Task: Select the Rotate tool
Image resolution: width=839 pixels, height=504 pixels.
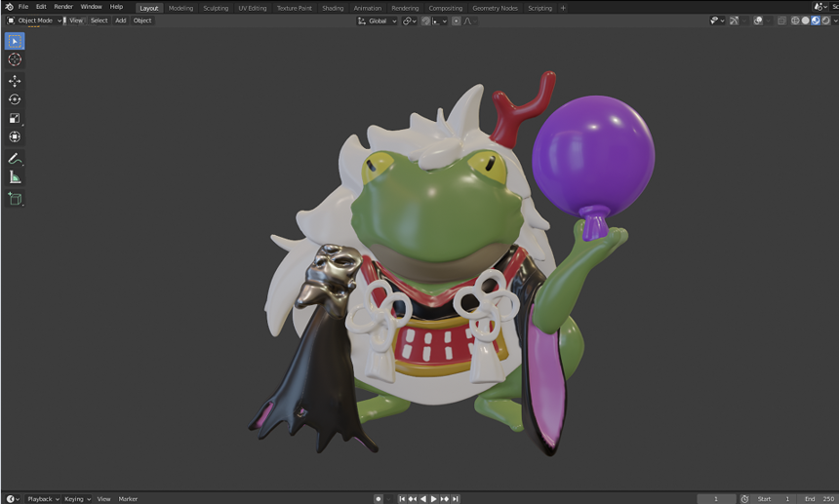Action: click(15, 99)
